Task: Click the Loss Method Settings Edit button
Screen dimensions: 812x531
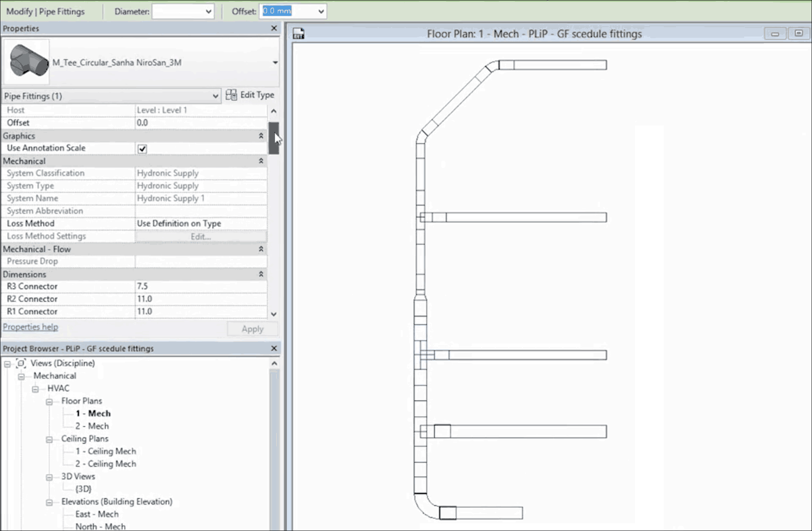Action: click(x=201, y=236)
